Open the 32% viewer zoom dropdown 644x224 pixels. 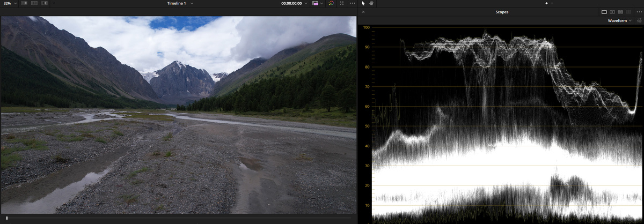click(x=10, y=3)
